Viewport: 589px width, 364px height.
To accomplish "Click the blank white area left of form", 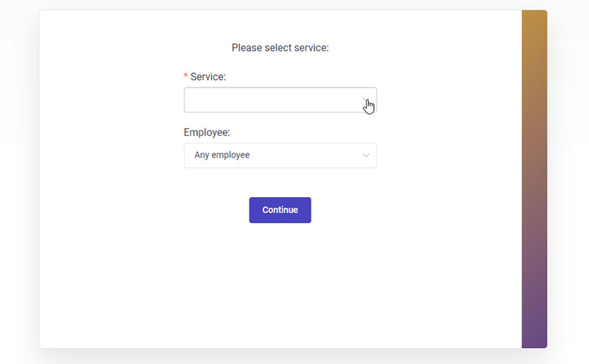I will click(x=111, y=150).
